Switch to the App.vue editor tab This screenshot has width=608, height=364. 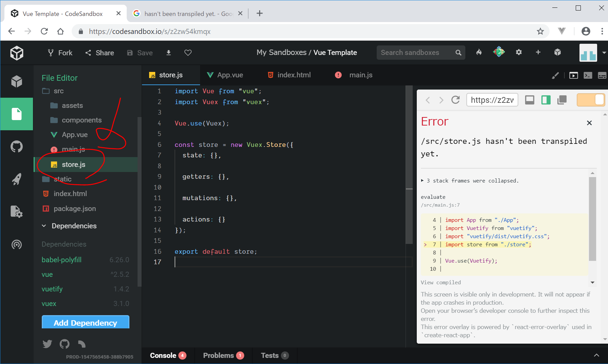(x=225, y=75)
